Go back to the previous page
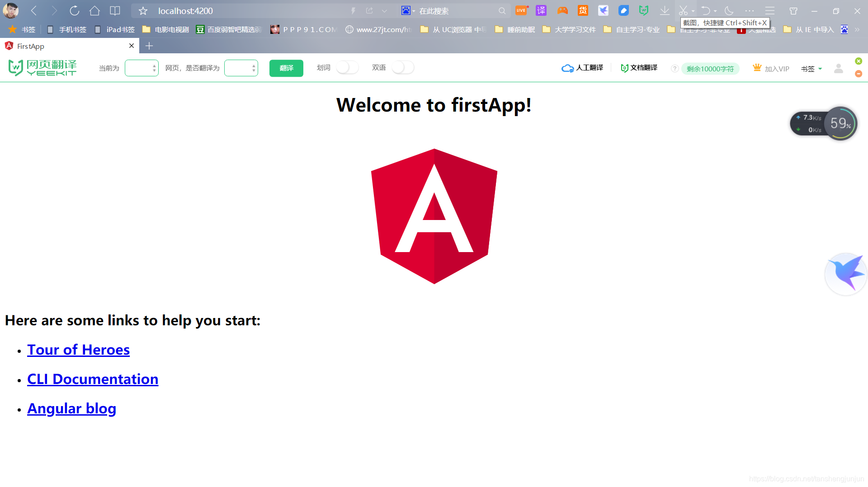Image resolution: width=868 pixels, height=487 pixels. (33, 11)
